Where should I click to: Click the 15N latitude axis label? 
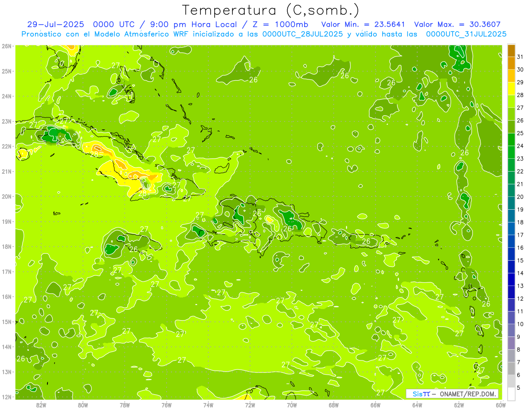point(7,321)
